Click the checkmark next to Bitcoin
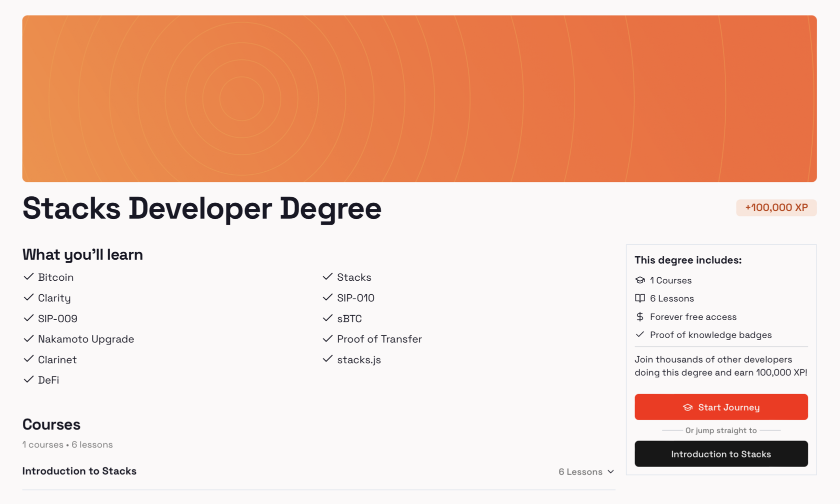The image size is (840, 504). point(28,276)
